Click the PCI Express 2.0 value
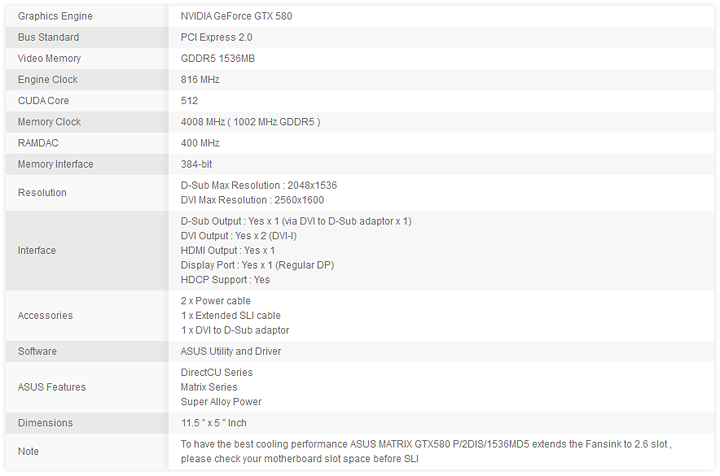 point(216,37)
